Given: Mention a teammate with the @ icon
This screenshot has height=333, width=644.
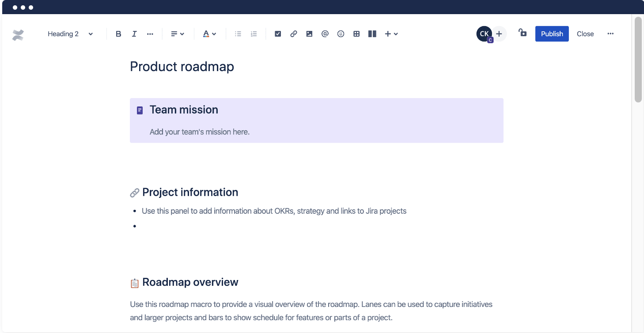Looking at the screenshot, I should pyautogui.click(x=325, y=34).
